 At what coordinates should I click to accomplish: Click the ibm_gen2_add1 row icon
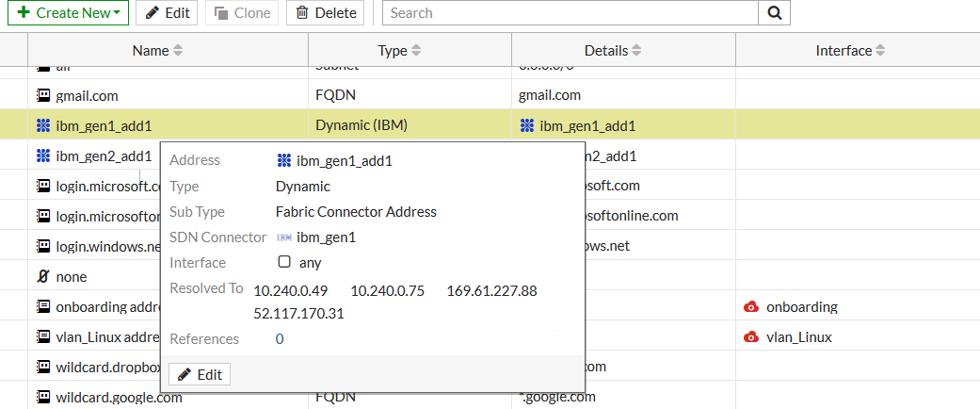click(x=42, y=155)
